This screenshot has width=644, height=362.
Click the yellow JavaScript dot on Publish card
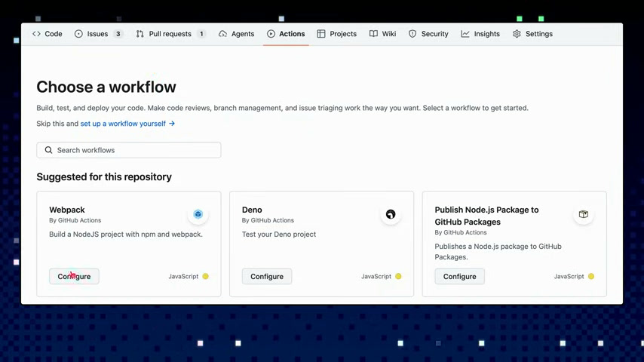coord(591,276)
